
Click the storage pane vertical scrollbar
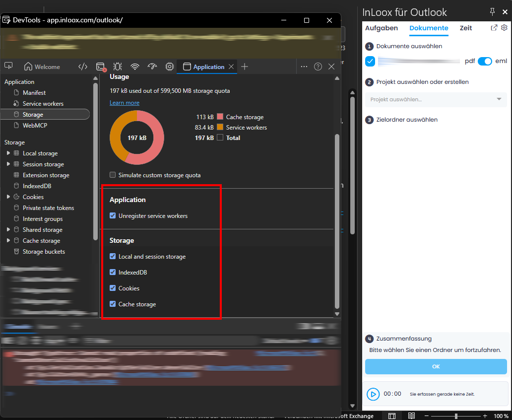click(337, 221)
